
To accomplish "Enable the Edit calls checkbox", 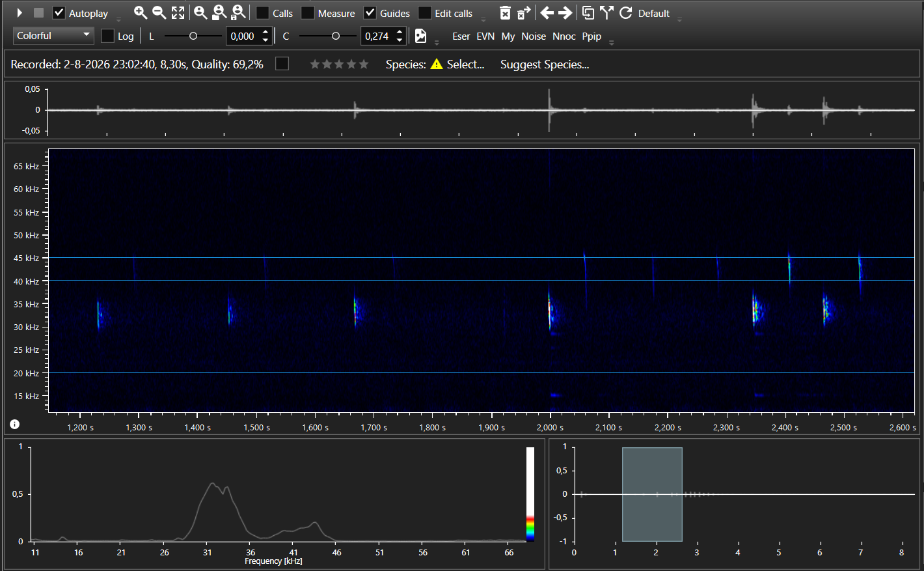I will 424,13.
